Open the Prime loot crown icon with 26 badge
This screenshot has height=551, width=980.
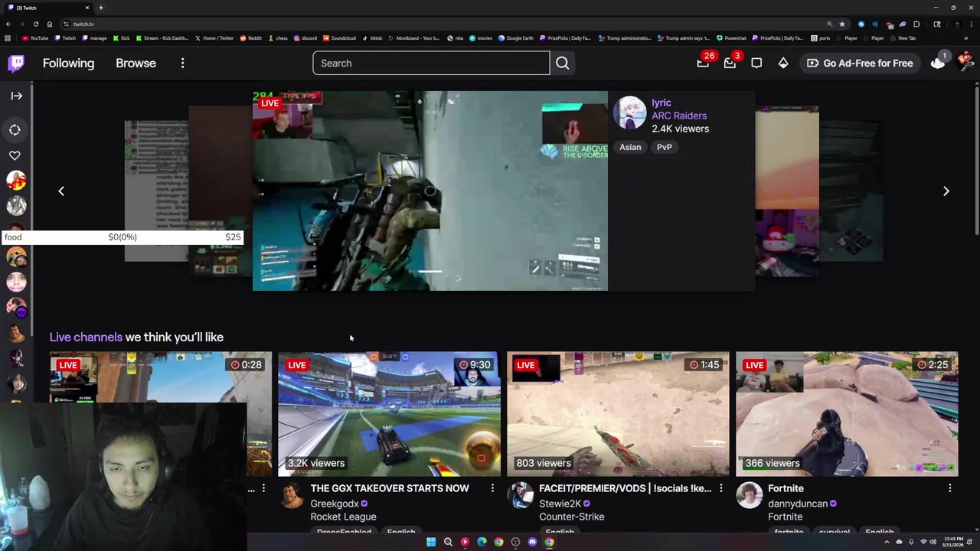coord(703,64)
